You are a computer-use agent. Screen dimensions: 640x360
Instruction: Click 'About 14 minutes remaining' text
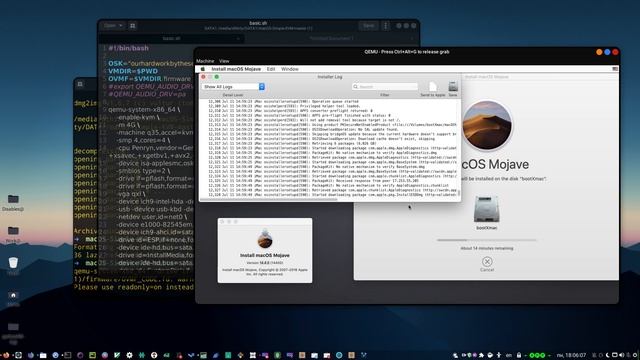click(487, 248)
